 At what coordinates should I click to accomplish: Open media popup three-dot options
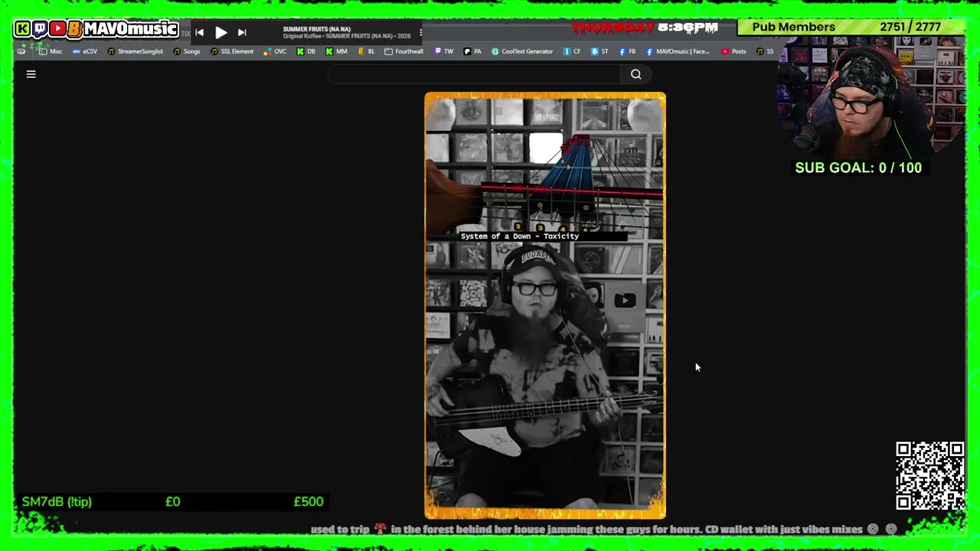click(420, 32)
